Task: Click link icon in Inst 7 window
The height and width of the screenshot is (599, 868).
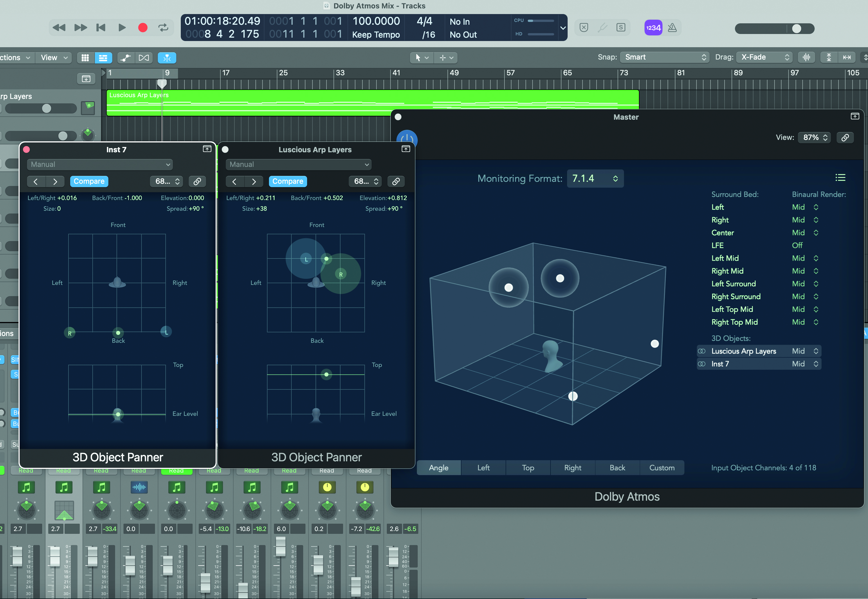Action: pos(197,182)
